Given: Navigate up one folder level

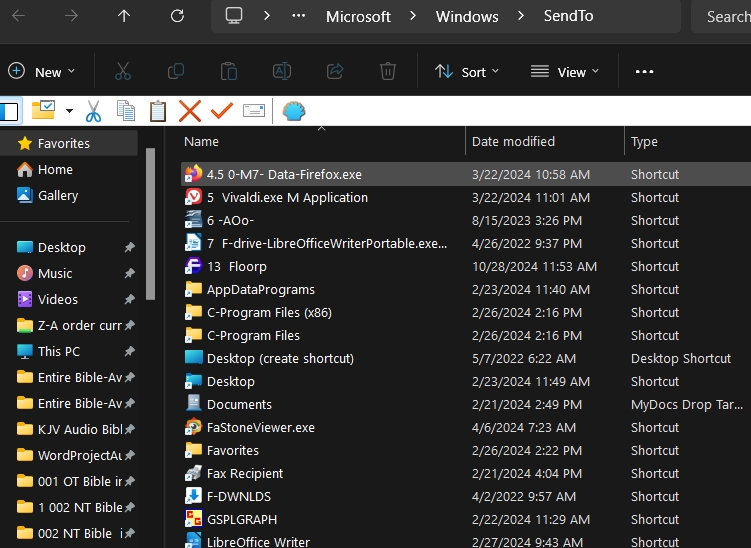Looking at the screenshot, I should tap(124, 16).
